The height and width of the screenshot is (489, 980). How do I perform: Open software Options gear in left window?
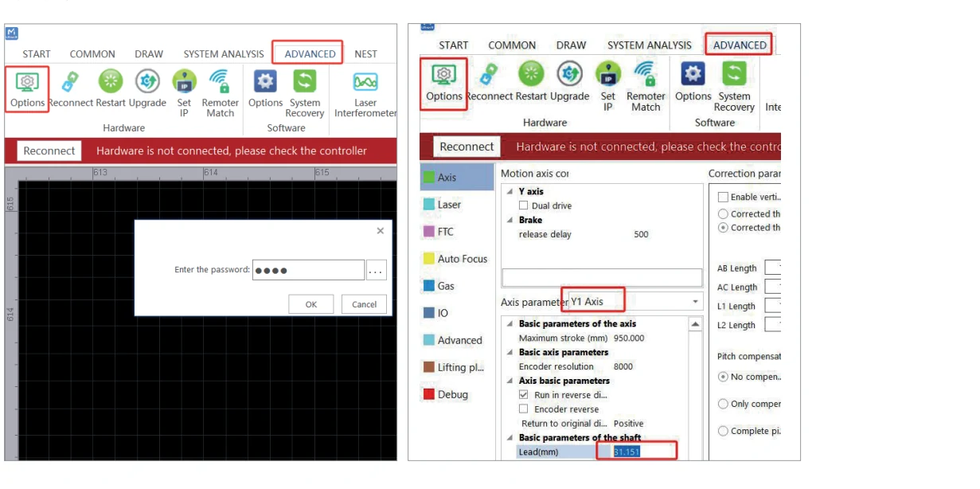(x=265, y=81)
